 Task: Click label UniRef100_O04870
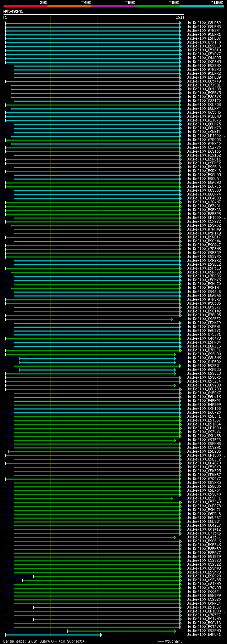204,463
